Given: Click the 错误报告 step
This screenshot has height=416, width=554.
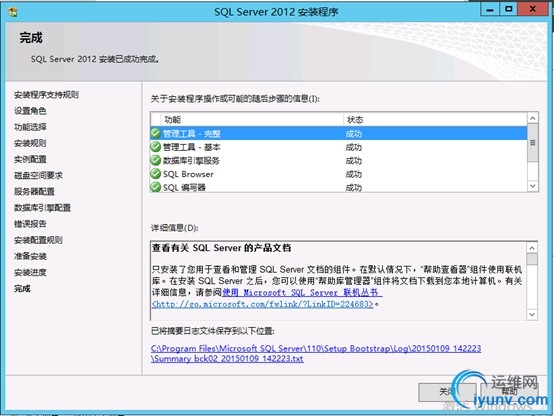Looking at the screenshot, I should [30, 224].
